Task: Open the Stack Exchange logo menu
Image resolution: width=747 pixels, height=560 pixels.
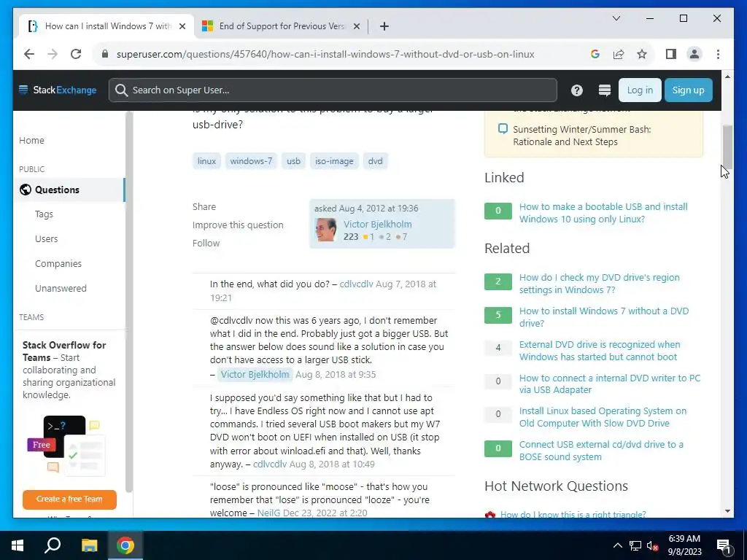Action: (x=58, y=90)
